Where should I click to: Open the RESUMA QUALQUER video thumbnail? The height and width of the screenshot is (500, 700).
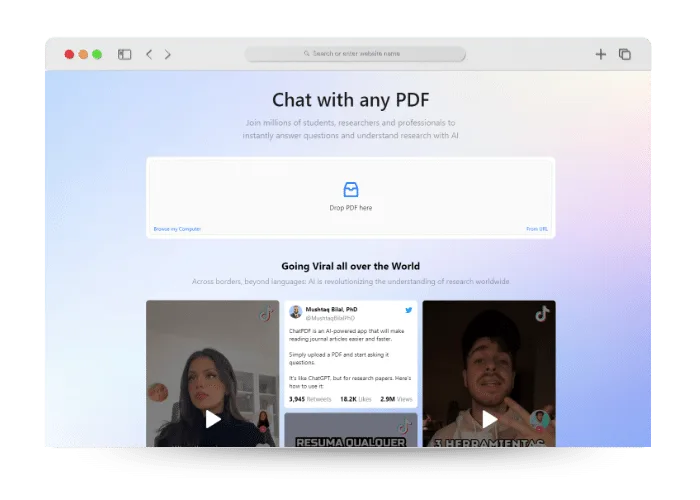click(351, 429)
